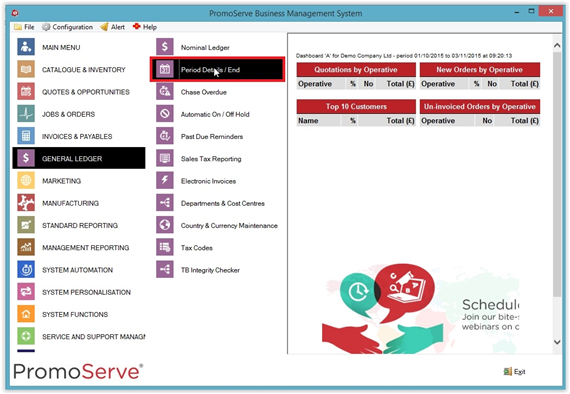
Task: Click the System Automation clock icon
Action: (x=26, y=269)
